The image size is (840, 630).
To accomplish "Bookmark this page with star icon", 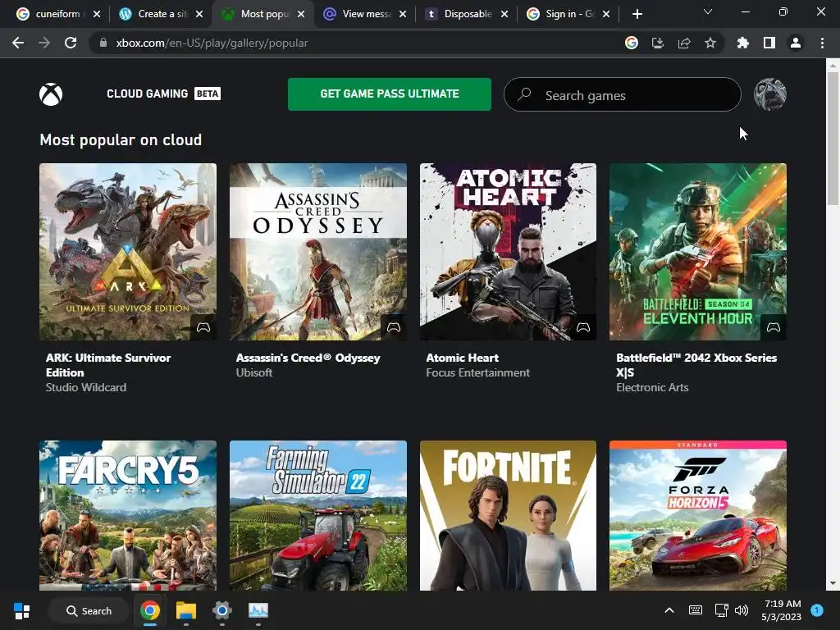I will (710, 43).
